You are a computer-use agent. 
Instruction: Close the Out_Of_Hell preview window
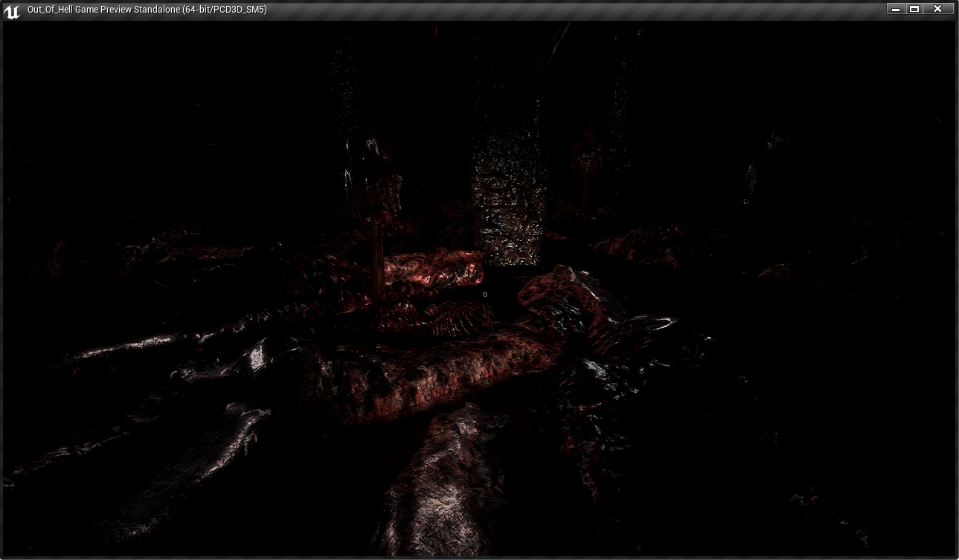click(937, 9)
